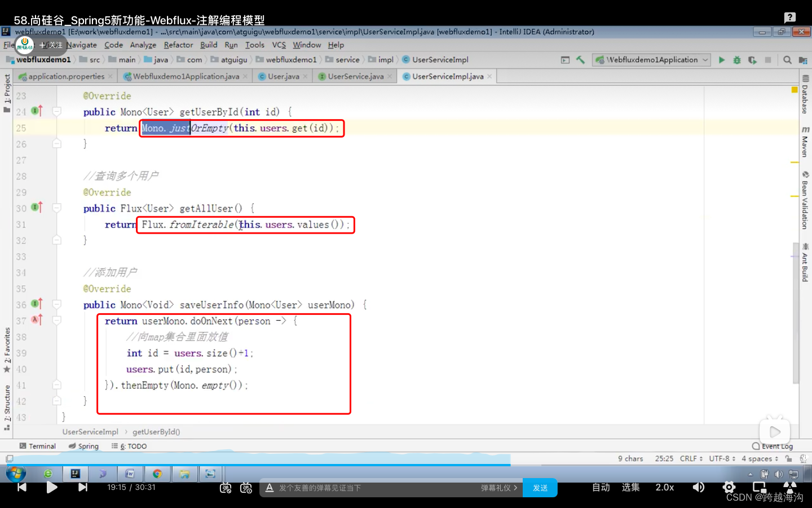The width and height of the screenshot is (812, 508).
Task: Open the Spring tool window button
Action: [x=83, y=446]
